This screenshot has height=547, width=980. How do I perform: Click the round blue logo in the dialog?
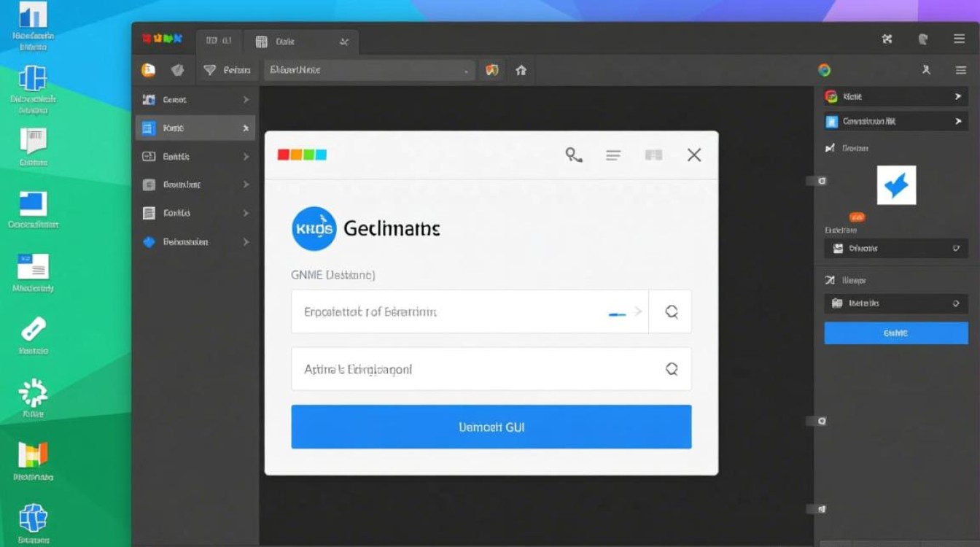tap(314, 229)
